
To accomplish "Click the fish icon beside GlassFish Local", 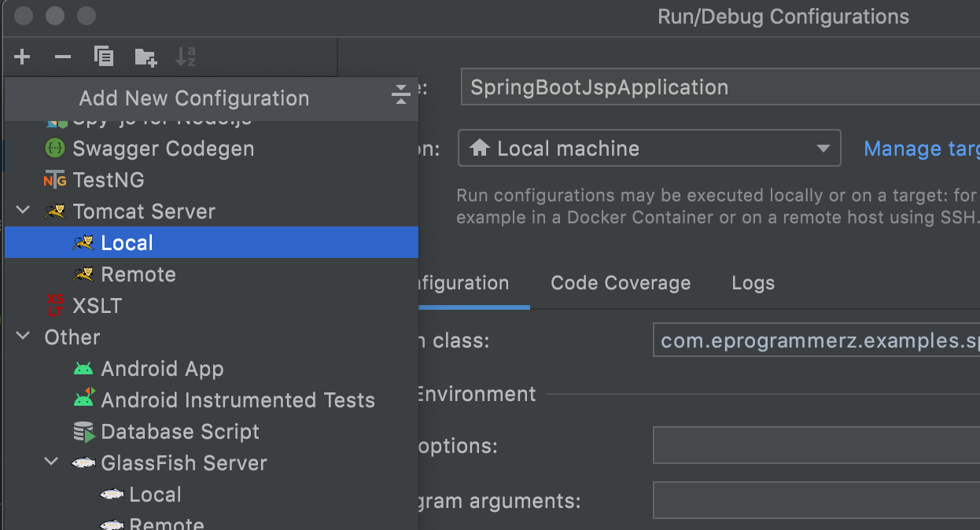I will point(112,495).
